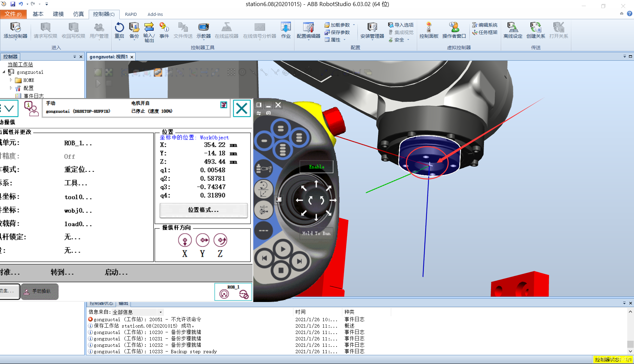Click the Add Controller (添加控制器) icon

pos(15,30)
